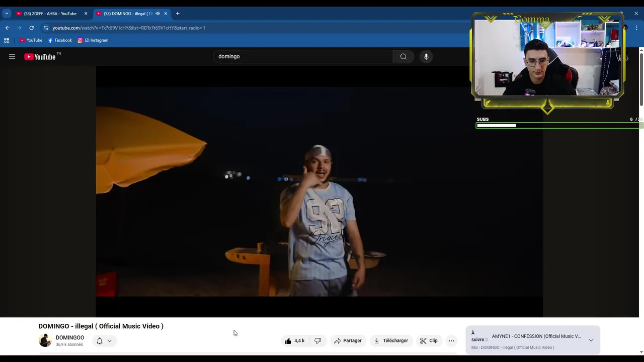
Task: Dislike the video with thumbs down
Action: [x=317, y=341]
